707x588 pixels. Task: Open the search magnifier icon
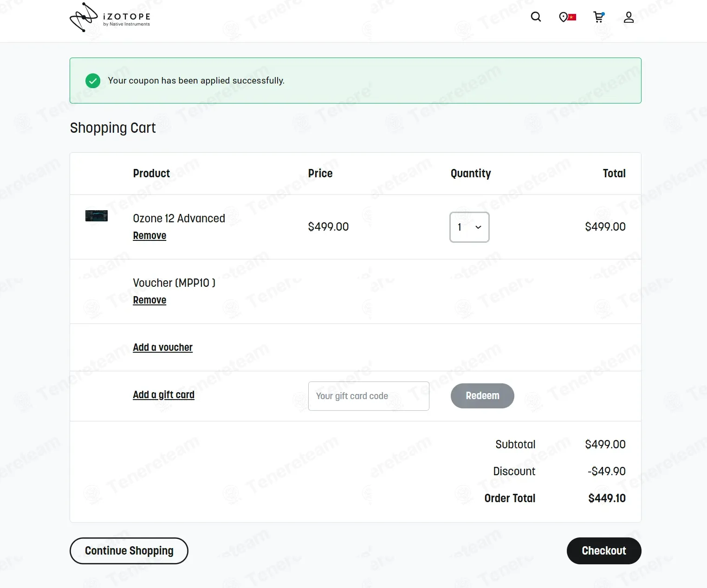point(536,17)
